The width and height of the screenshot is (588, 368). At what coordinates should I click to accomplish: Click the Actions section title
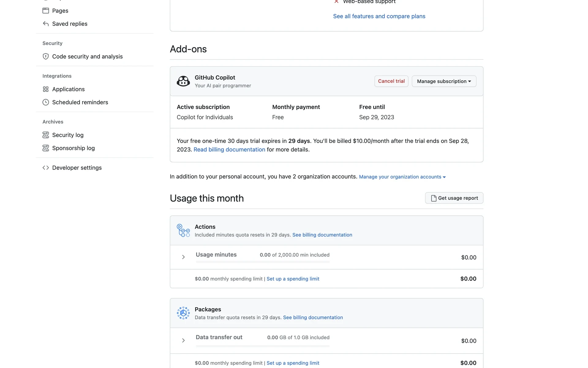point(205,227)
